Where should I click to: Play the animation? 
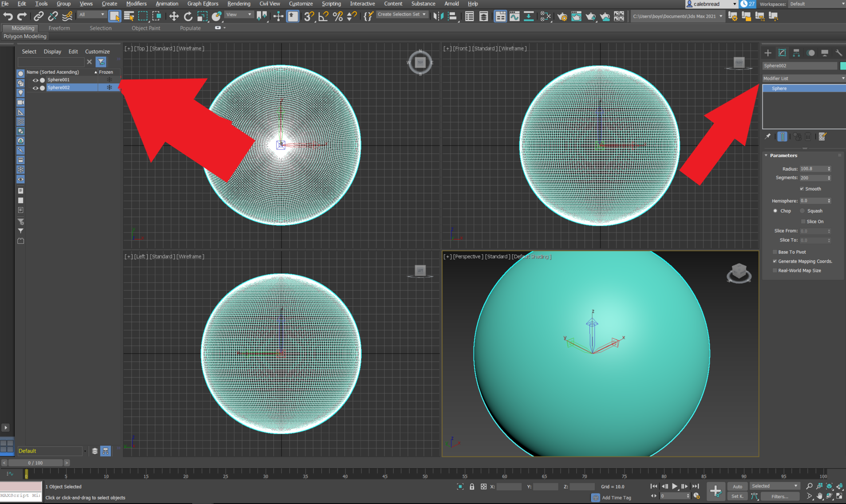point(675,486)
